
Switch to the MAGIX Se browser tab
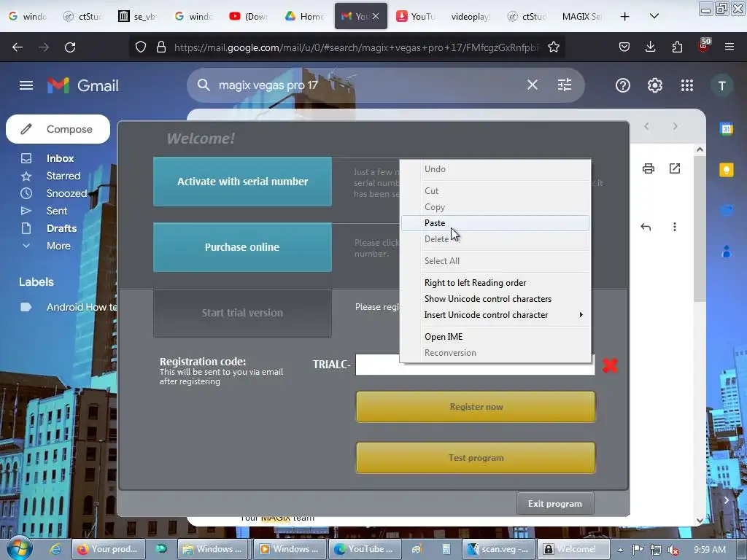[x=581, y=16]
